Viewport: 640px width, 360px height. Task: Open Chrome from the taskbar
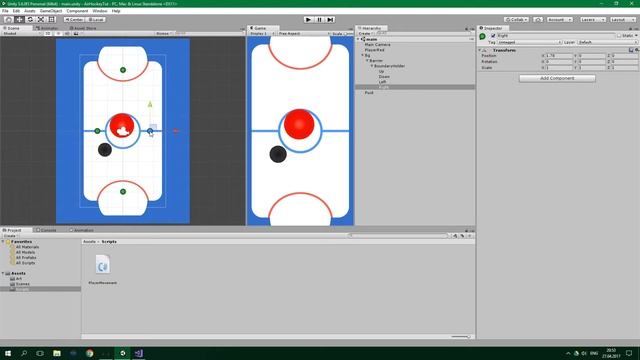[89, 353]
